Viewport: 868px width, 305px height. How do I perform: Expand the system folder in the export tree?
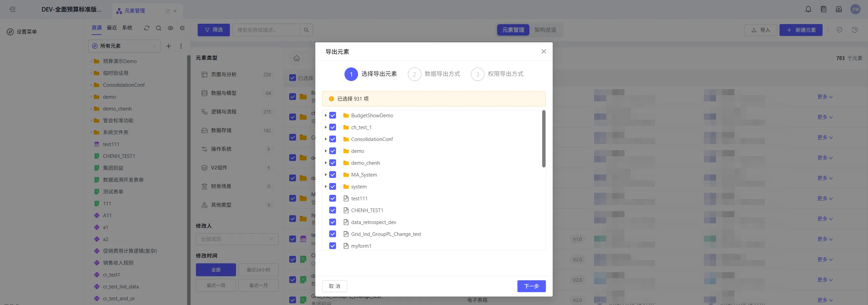[325, 187]
